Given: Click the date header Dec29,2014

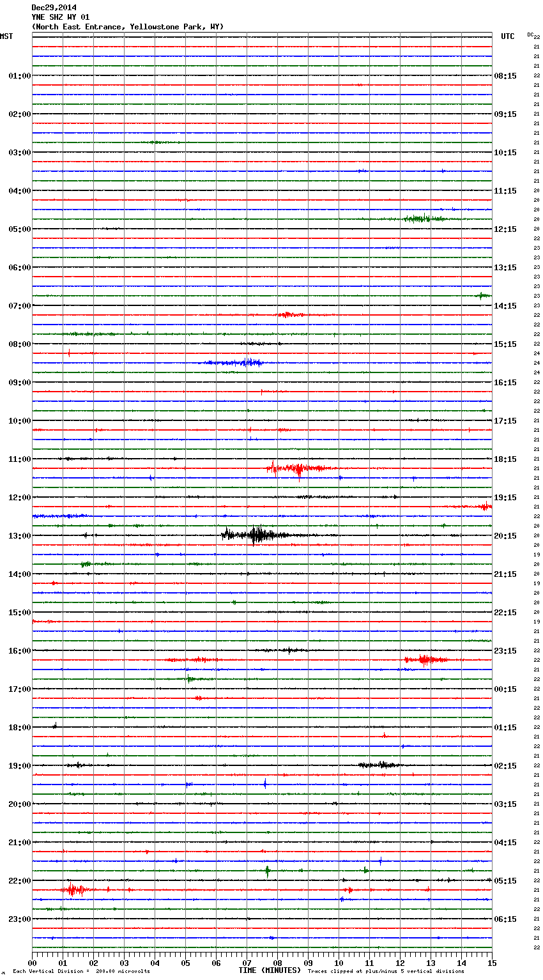Looking at the screenshot, I should click(54, 8).
